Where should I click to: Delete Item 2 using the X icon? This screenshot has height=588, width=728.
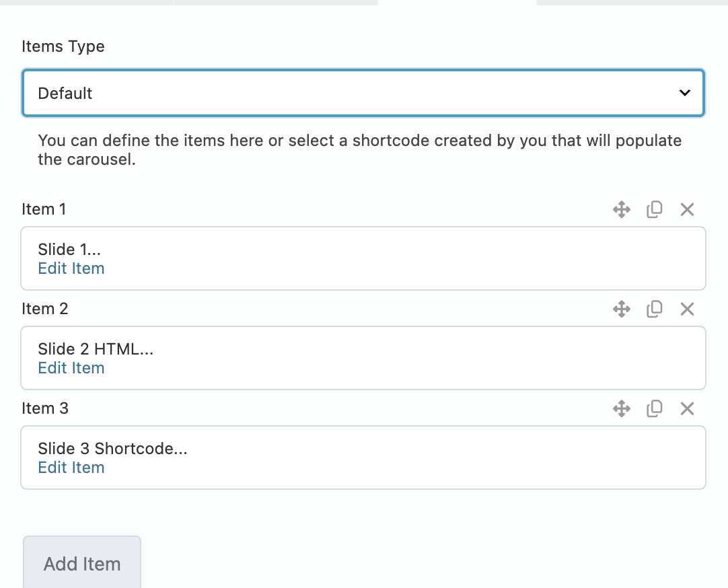pos(687,309)
